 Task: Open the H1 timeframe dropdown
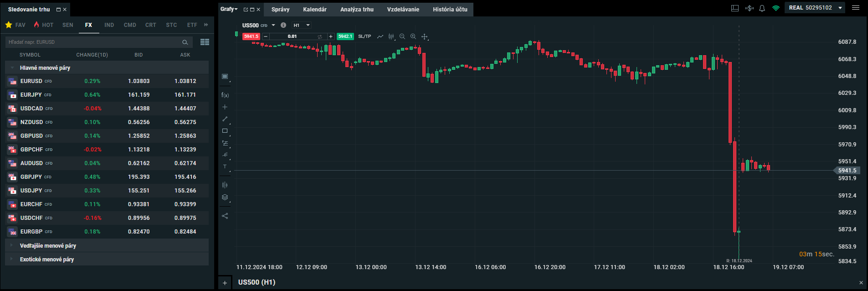[x=302, y=26]
